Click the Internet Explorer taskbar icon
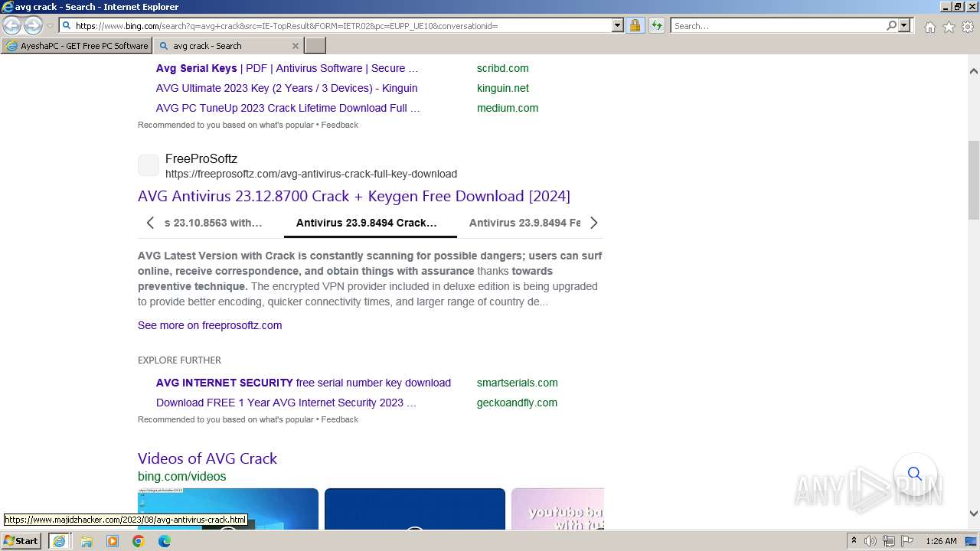 pyautogui.click(x=59, y=541)
